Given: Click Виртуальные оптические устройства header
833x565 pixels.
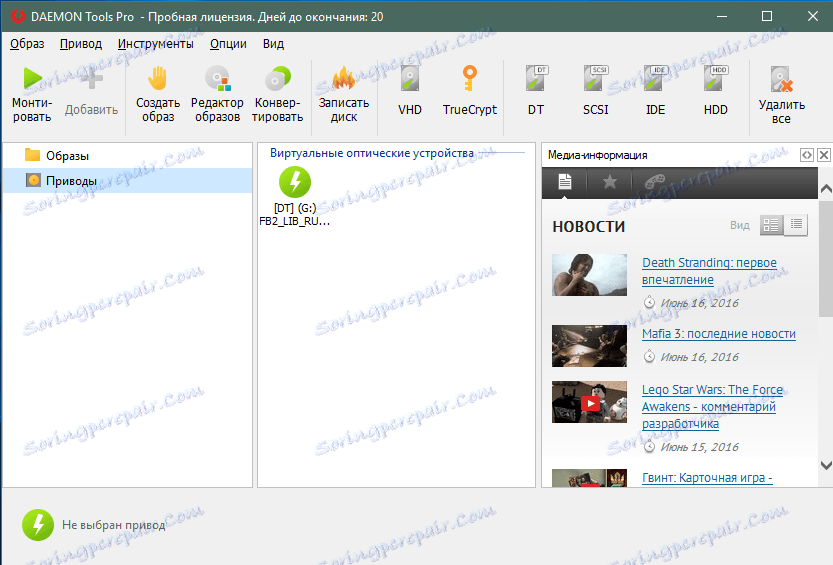Looking at the screenshot, I should 371,153.
